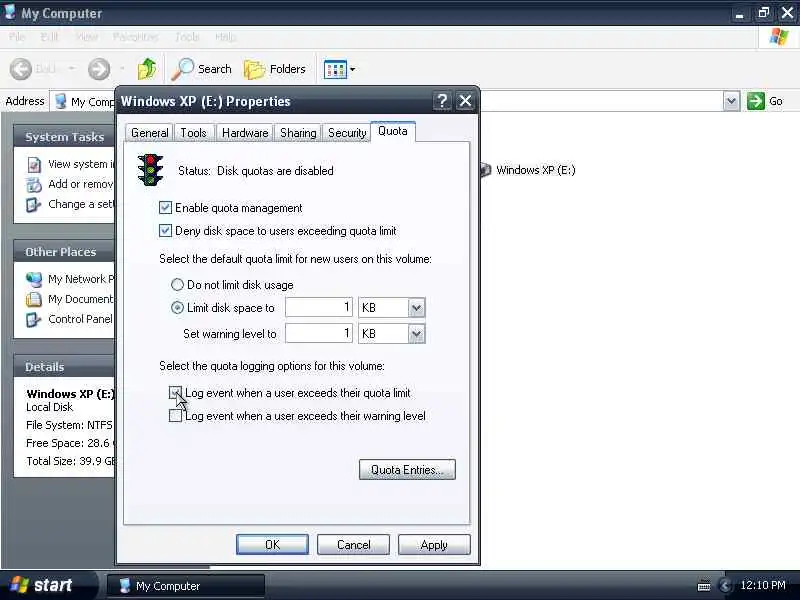800x600 pixels.
Task: Click the warning level value field
Action: coord(319,334)
